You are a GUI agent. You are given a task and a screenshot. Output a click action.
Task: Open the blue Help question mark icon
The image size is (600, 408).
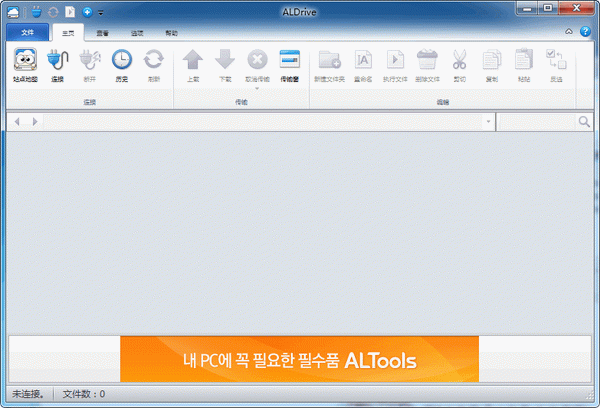click(585, 31)
